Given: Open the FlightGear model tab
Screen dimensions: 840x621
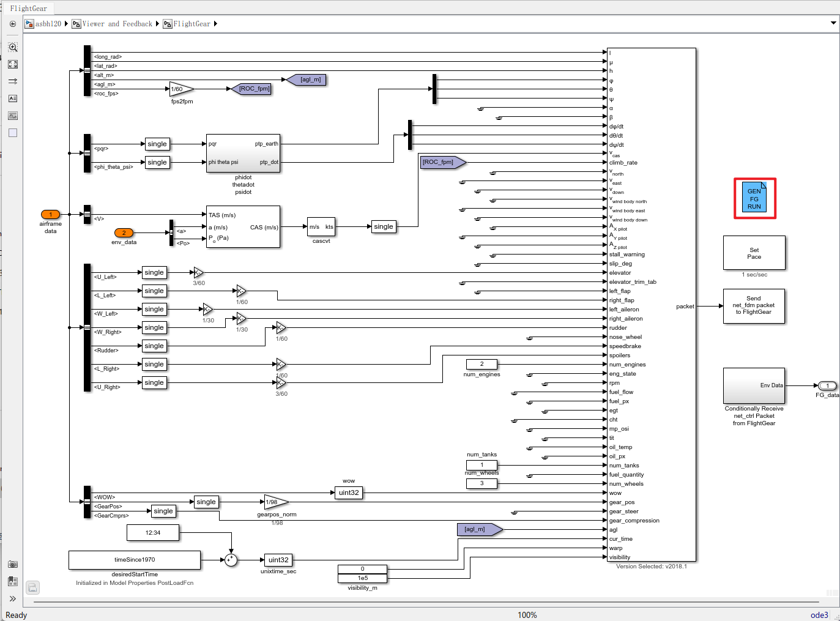Looking at the screenshot, I should click(x=28, y=8).
